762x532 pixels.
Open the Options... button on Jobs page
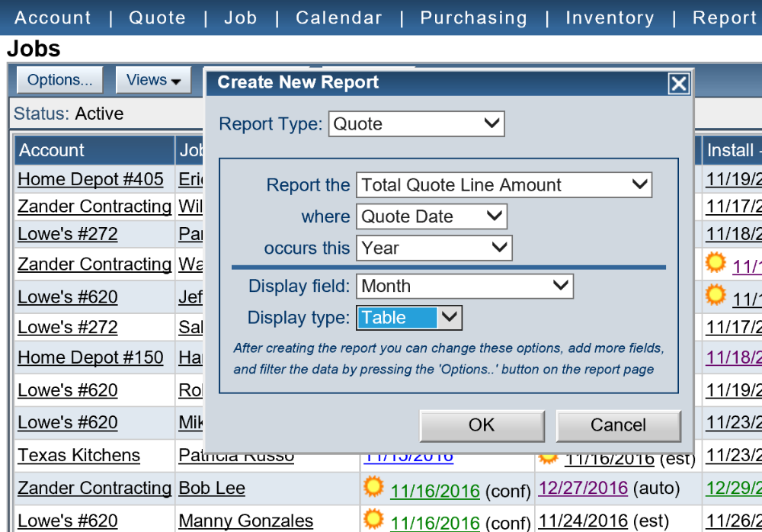click(59, 80)
